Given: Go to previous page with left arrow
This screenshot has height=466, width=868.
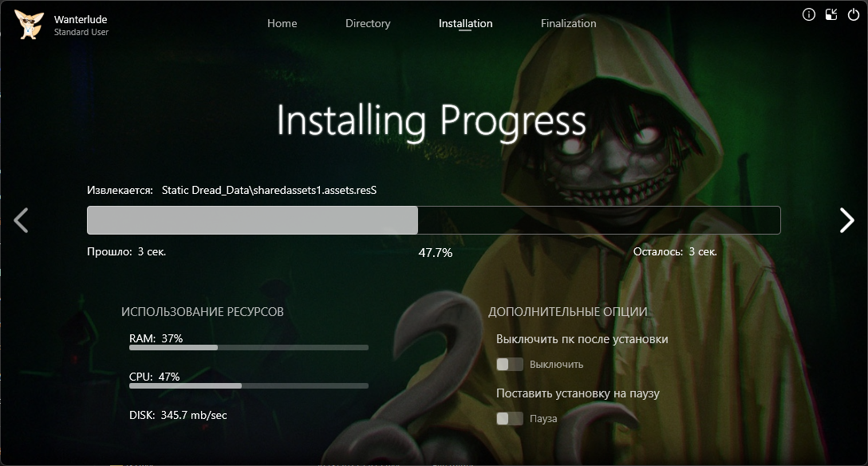Looking at the screenshot, I should (22, 220).
